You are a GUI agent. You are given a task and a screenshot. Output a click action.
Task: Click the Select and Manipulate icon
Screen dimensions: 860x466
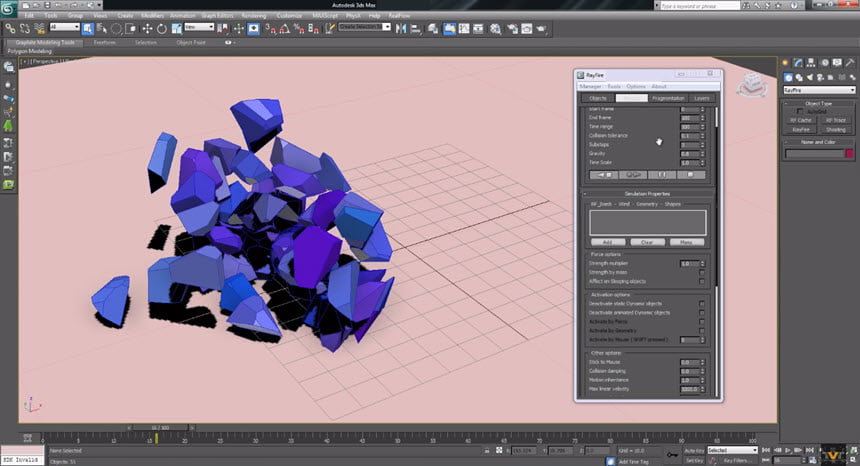tap(239, 28)
